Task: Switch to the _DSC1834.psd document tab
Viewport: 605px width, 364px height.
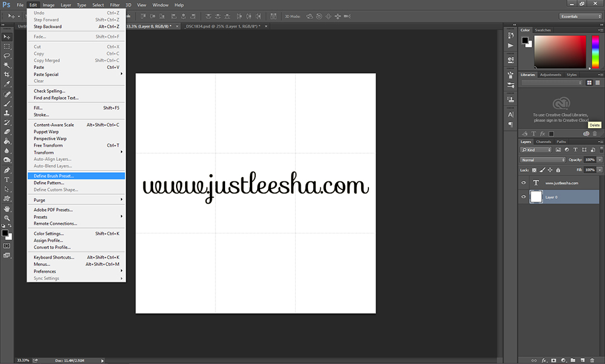Action: tap(222, 26)
